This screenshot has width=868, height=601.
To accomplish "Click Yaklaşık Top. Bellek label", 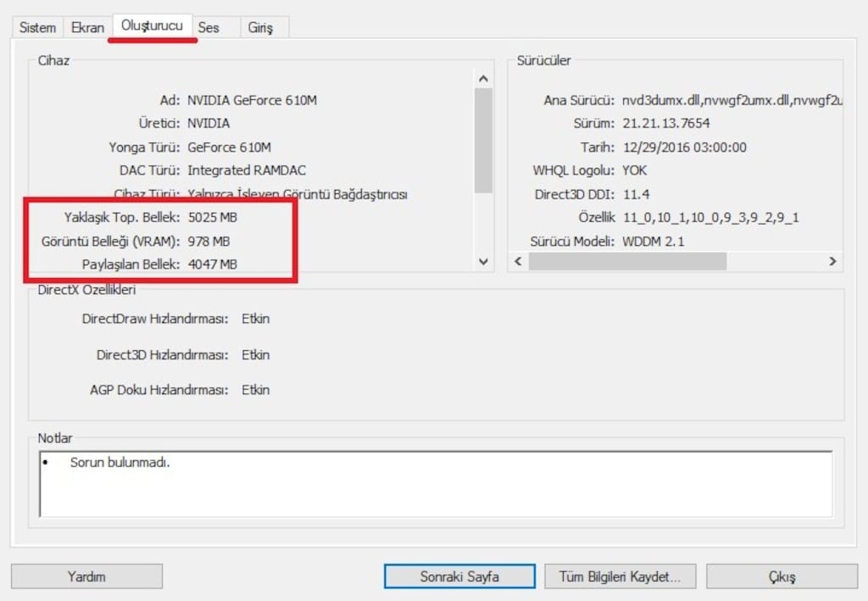I will pos(122,218).
